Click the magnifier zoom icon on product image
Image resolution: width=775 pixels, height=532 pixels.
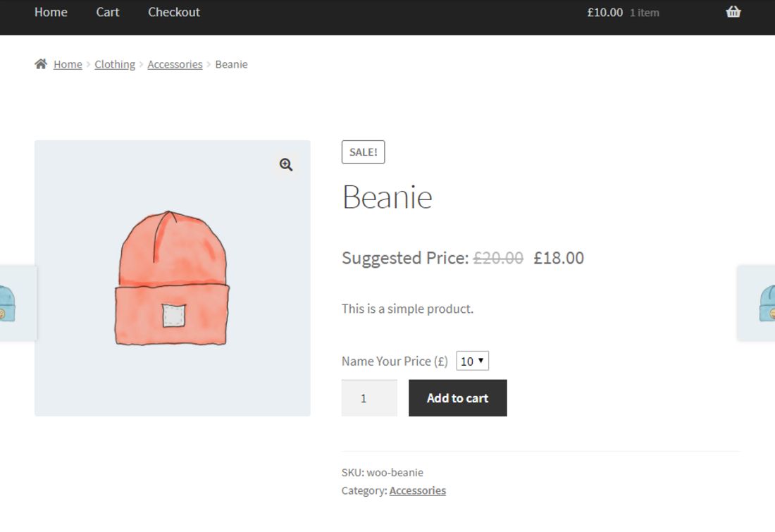(x=286, y=165)
